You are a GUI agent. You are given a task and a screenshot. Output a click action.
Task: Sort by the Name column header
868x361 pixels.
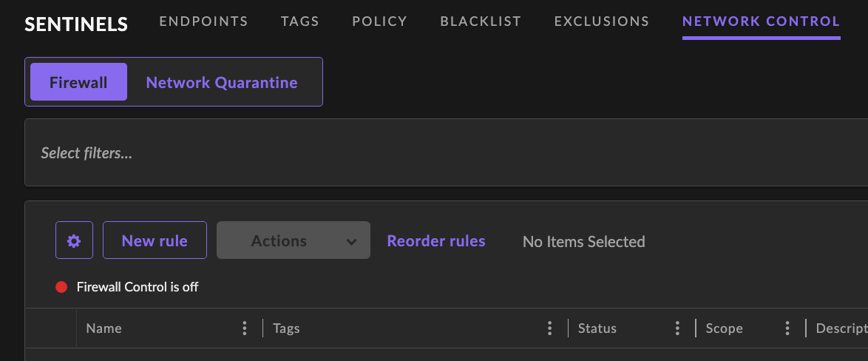tap(104, 328)
